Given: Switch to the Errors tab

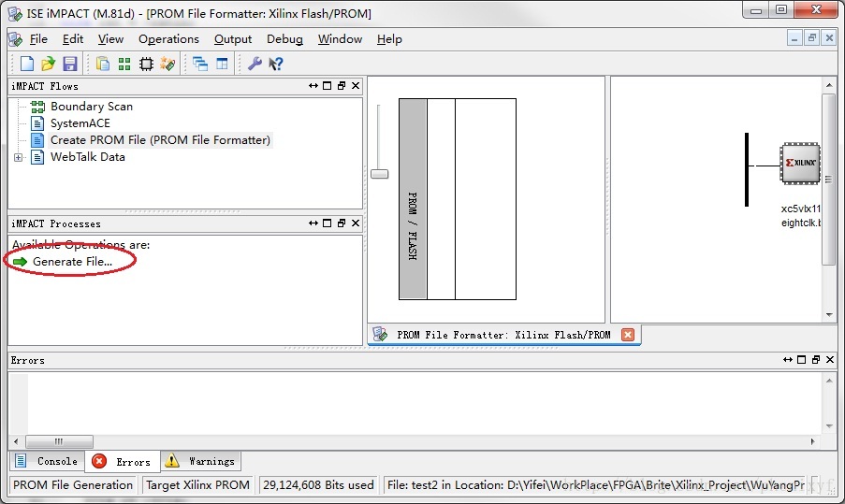Looking at the screenshot, I should pos(123,462).
